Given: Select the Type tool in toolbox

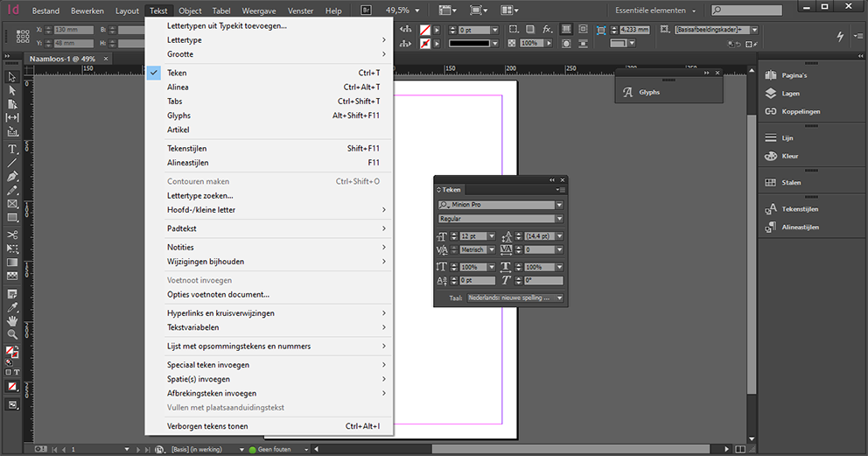Looking at the screenshot, I should coord(12,149).
